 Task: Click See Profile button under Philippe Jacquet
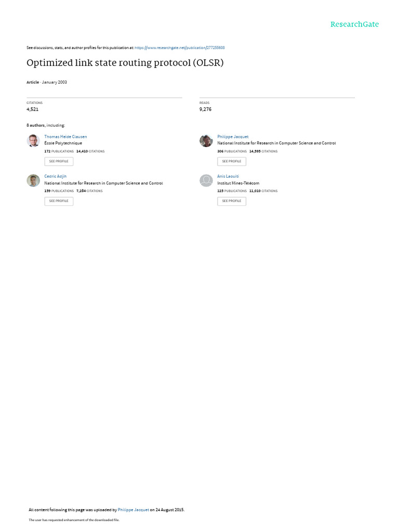coord(232,162)
